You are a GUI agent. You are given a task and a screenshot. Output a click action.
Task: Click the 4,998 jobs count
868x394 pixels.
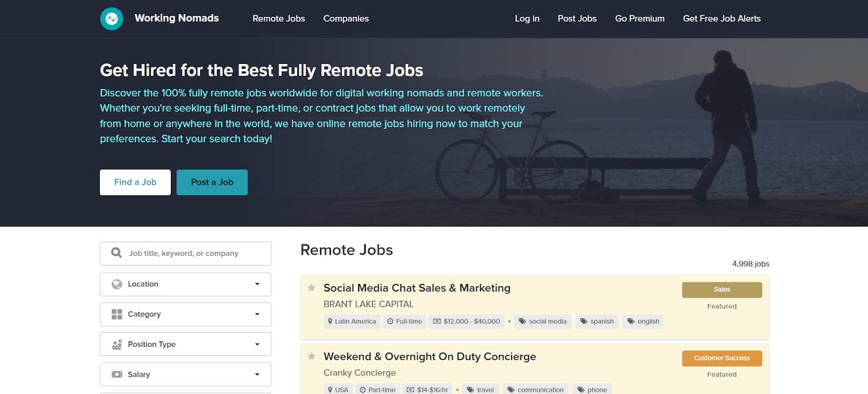click(751, 264)
